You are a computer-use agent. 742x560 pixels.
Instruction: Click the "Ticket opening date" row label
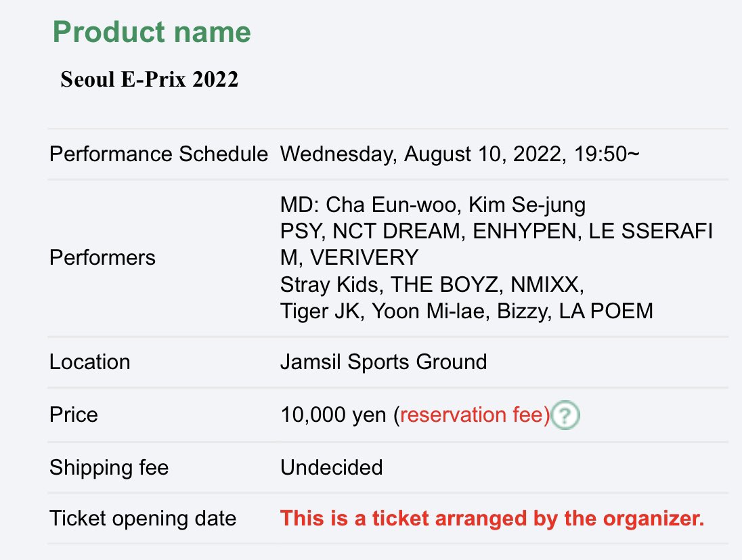(x=143, y=519)
